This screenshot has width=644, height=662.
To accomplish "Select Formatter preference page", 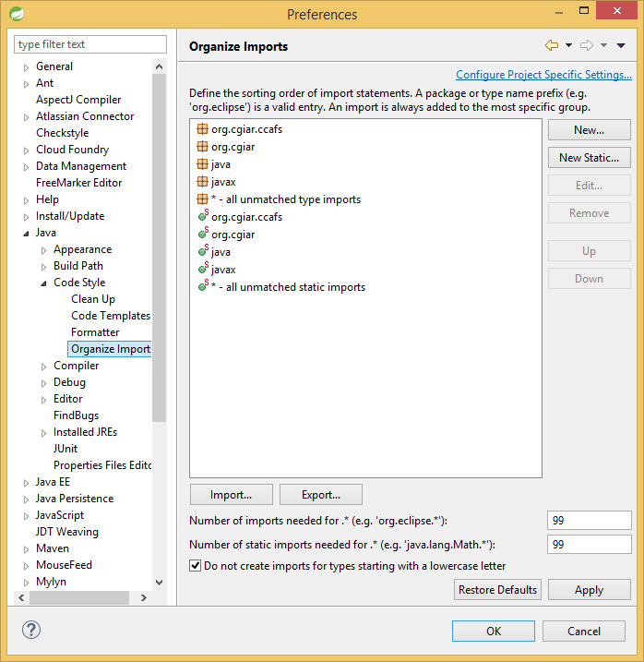I will pyautogui.click(x=95, y=331).
